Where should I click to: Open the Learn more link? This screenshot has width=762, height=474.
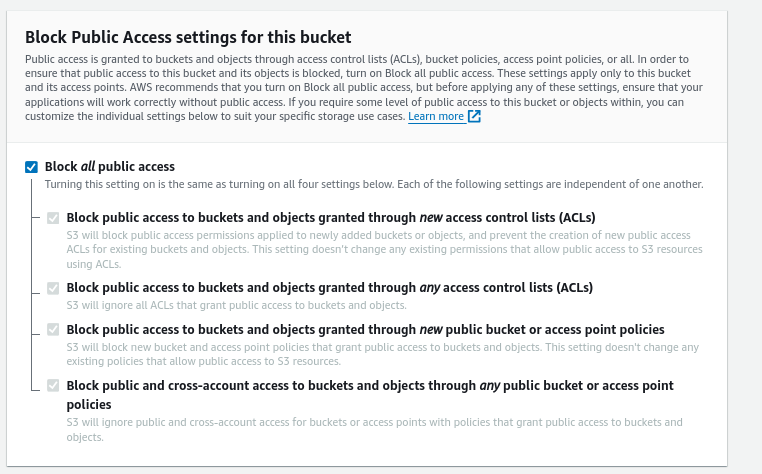tap(436, 117)
